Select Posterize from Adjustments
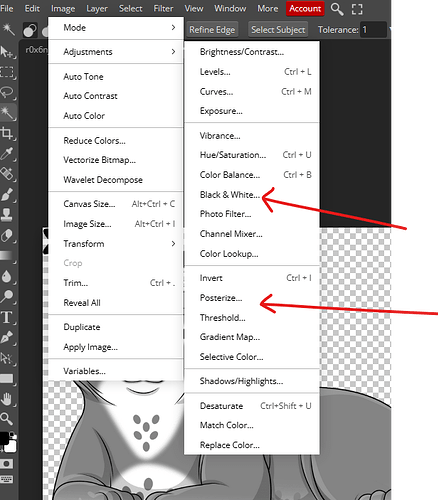 click(x=221, y=298)
